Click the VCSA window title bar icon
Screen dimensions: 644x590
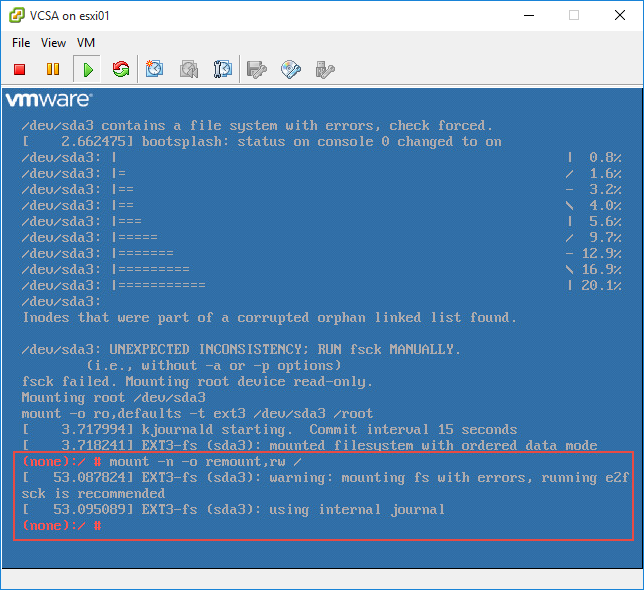tap(17, 15)
